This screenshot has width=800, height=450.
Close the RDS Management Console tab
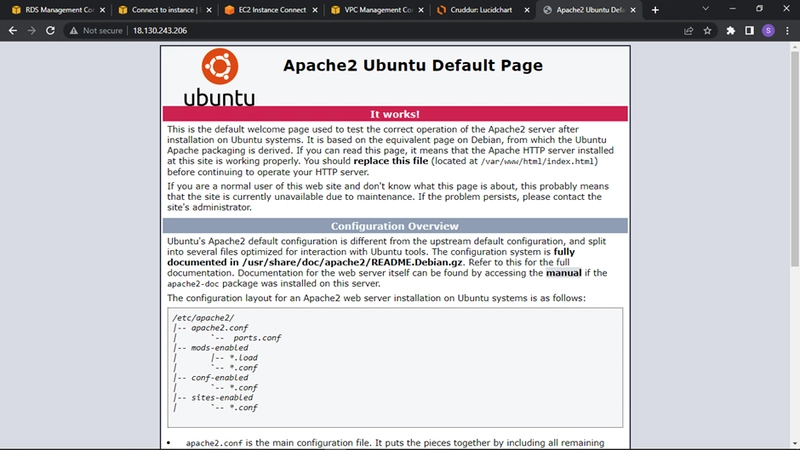(x=103, y=10)
